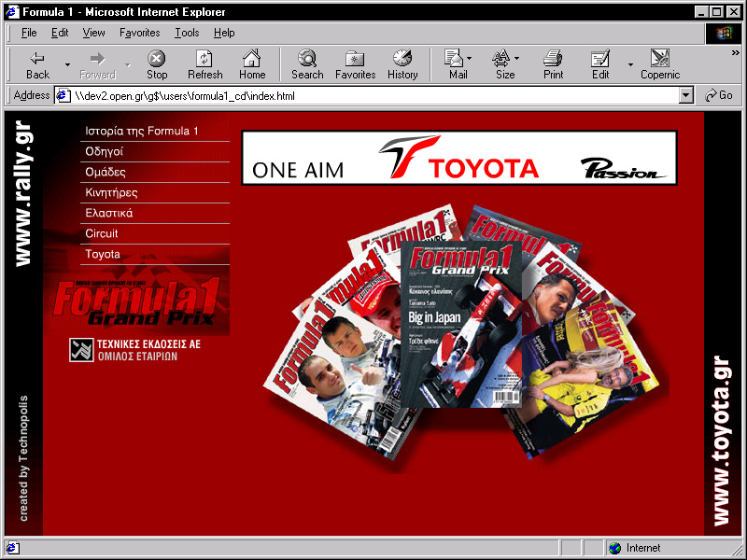Click the Address label

pos(32,95)
